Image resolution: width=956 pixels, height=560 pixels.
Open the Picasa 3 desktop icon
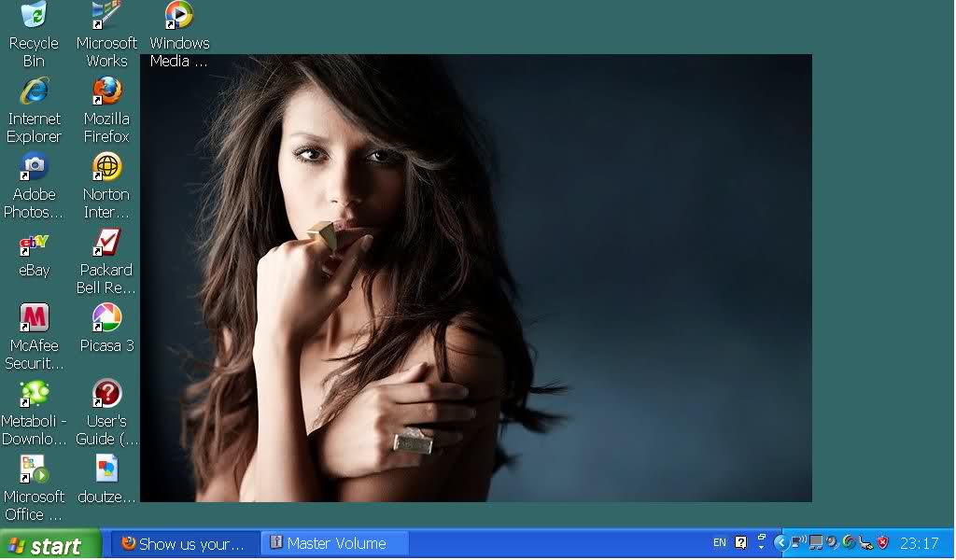pos(106,318)
